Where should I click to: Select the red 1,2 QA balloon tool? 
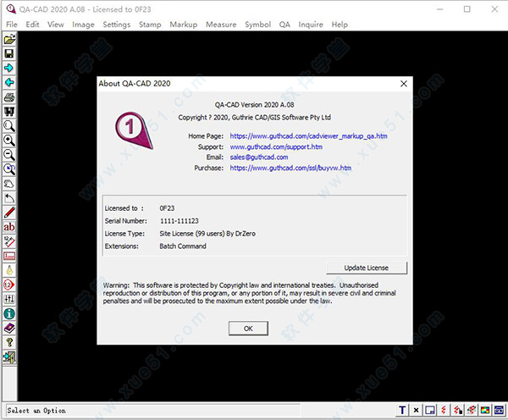[9, 285]
